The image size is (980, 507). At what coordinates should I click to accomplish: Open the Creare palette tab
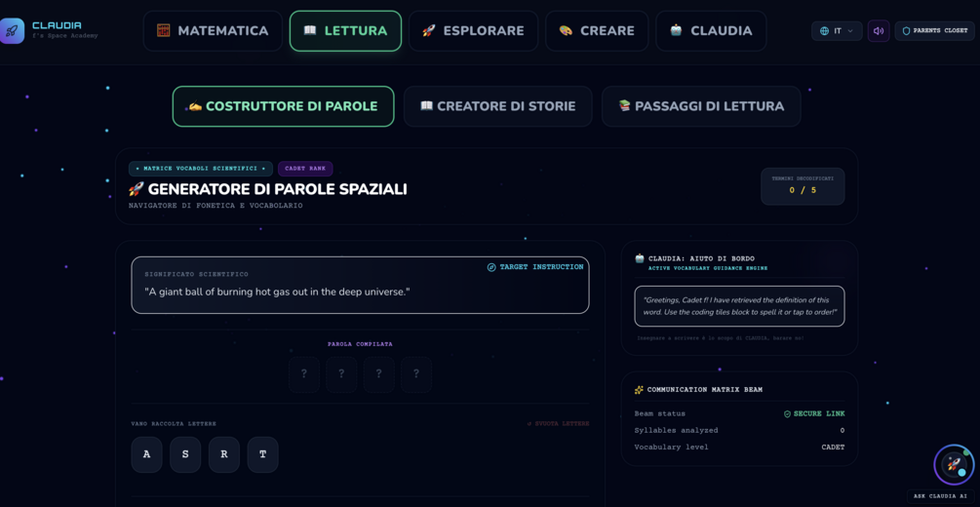tap(597, 30)
